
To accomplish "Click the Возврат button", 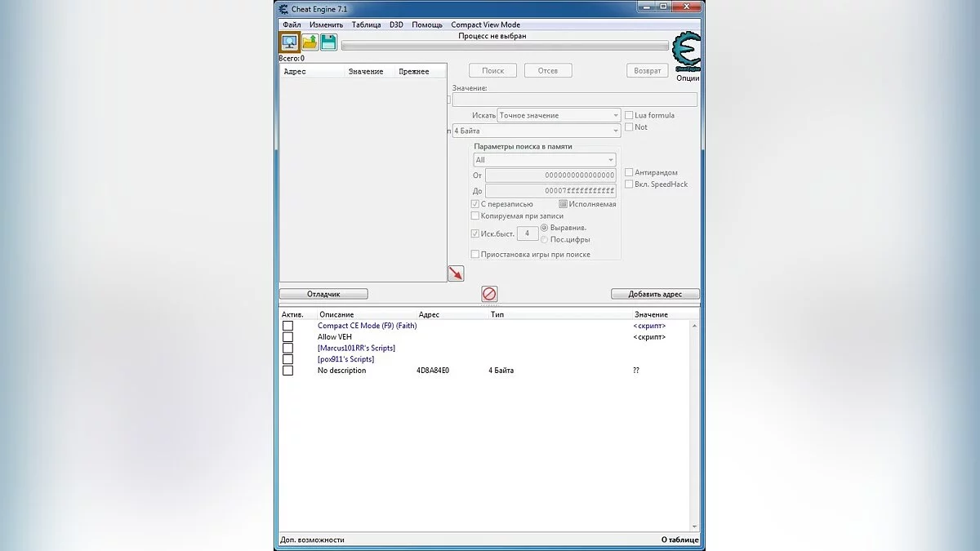I will 648,71.
